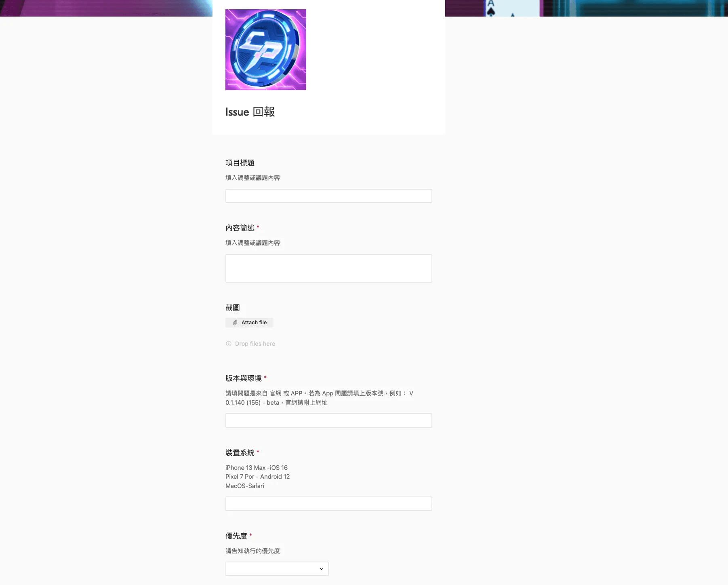728x585 pixels.
Task: Click the Issue 回報 form heading
Action: tap(250, 112)
